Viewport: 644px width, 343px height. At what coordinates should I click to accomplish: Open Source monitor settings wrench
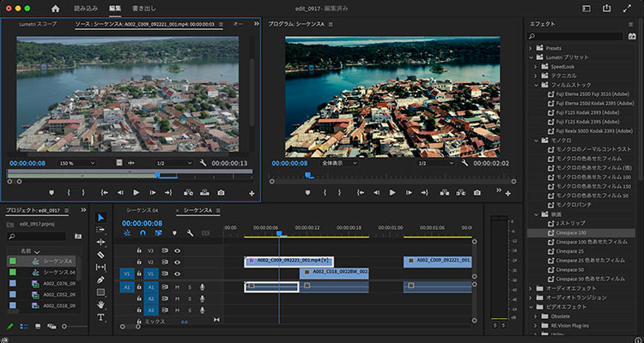(x=203, y=163)
